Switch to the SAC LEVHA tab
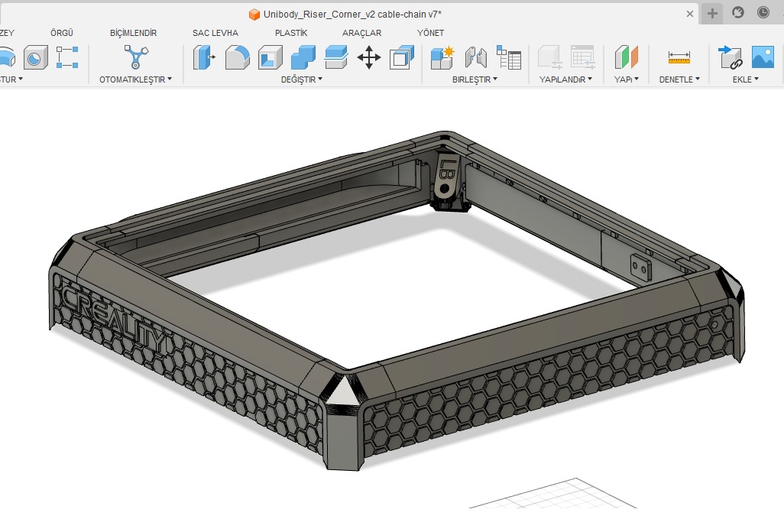This screenshot has width=784, height=532. (x=215, y=33)
